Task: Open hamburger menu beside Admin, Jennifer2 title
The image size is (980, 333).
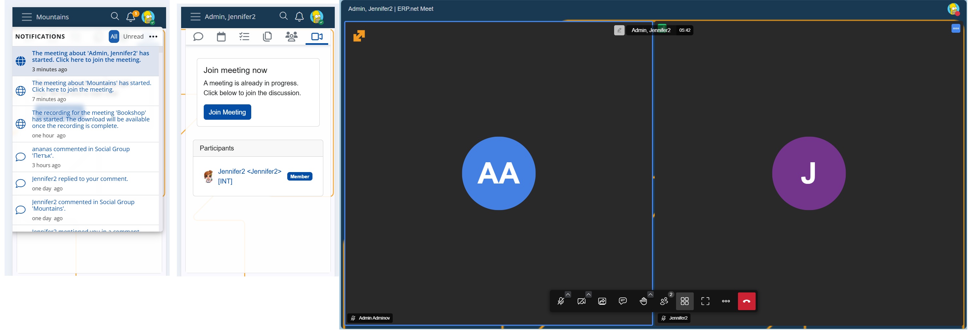Action: [x=196, y=16]
